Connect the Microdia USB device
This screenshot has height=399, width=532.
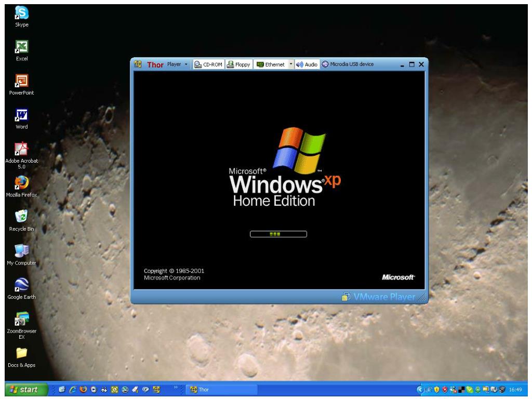tap(348, 64)
